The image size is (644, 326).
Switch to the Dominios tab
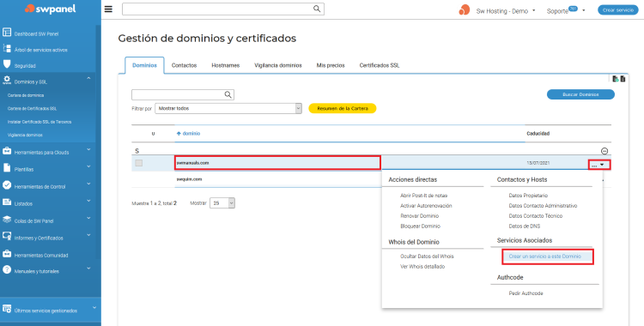tap(144, 65)
